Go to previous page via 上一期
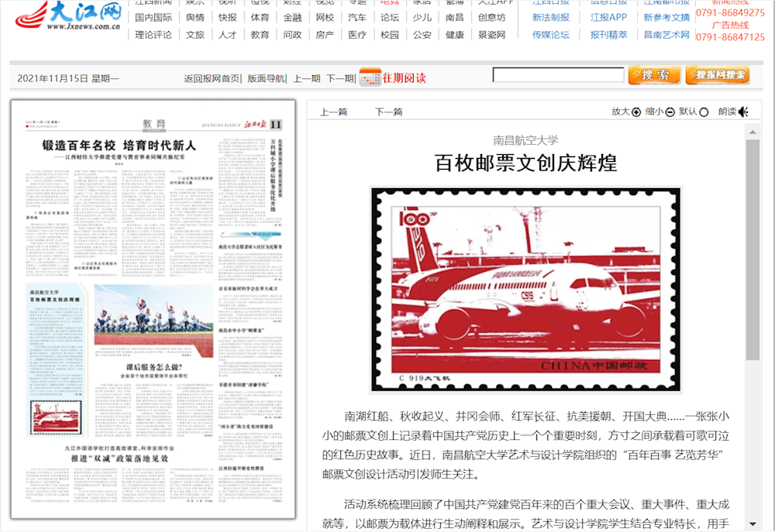Image resolution: width=775 pixels, height=532 pixels. [306, 78]
